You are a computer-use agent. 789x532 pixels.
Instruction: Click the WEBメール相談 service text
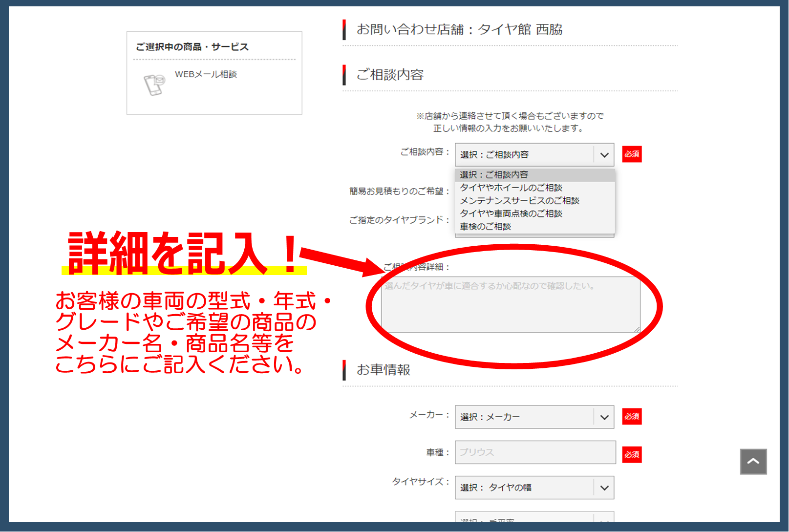tap(206, 74)
